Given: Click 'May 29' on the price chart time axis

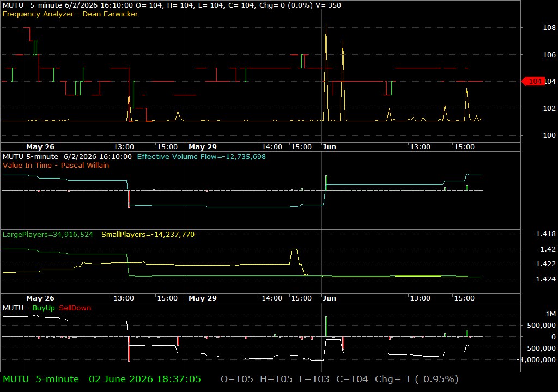Looking at the screenshot, I should tap(203, 146).
